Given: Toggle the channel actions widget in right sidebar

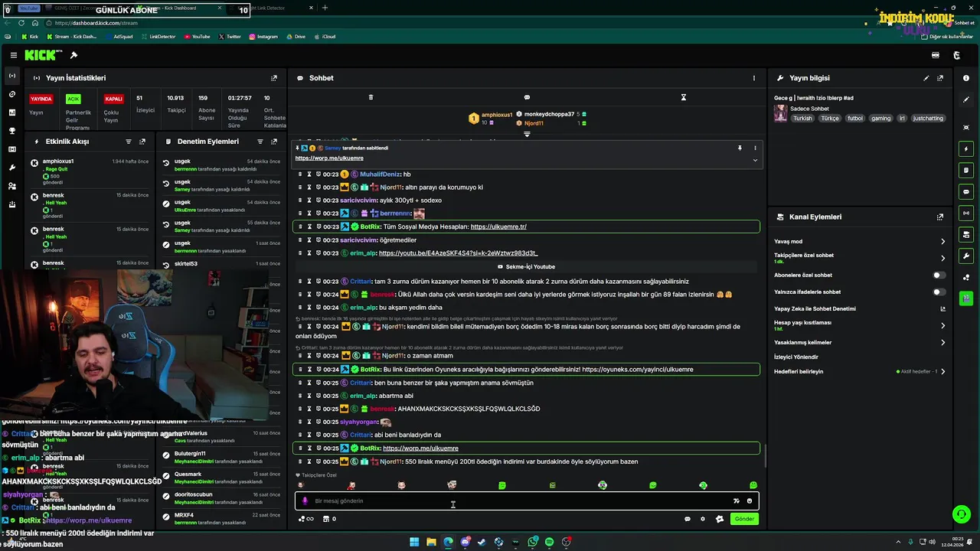Looking at the screenshot, I should click(x=966, y=234).
